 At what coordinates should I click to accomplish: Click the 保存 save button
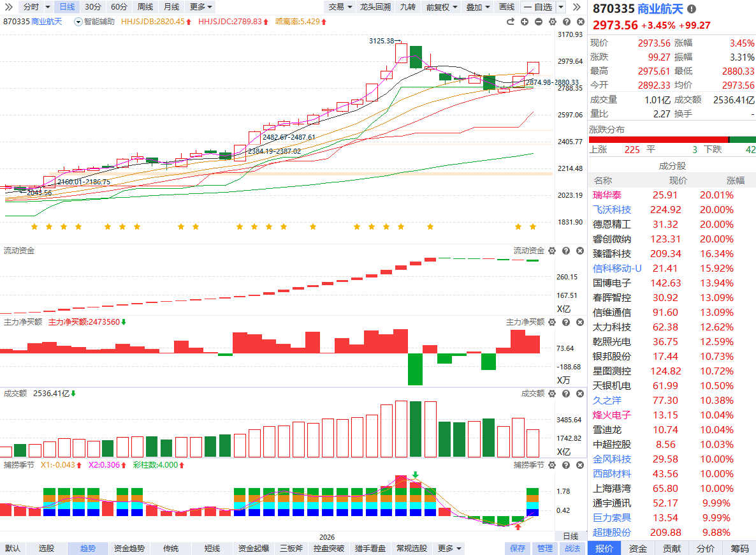[518, 549]
